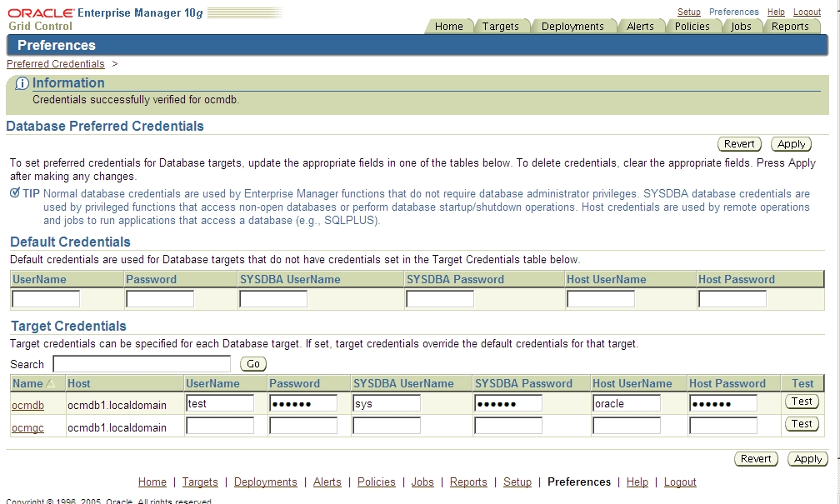
Task: Click the Setup link in the footer
Action: coord(517,482)
